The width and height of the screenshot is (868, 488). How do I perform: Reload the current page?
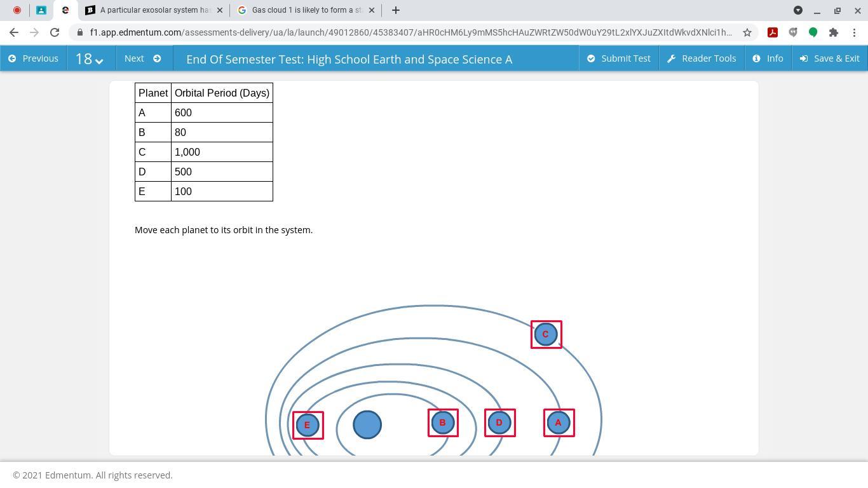click(x=55, y=32)
